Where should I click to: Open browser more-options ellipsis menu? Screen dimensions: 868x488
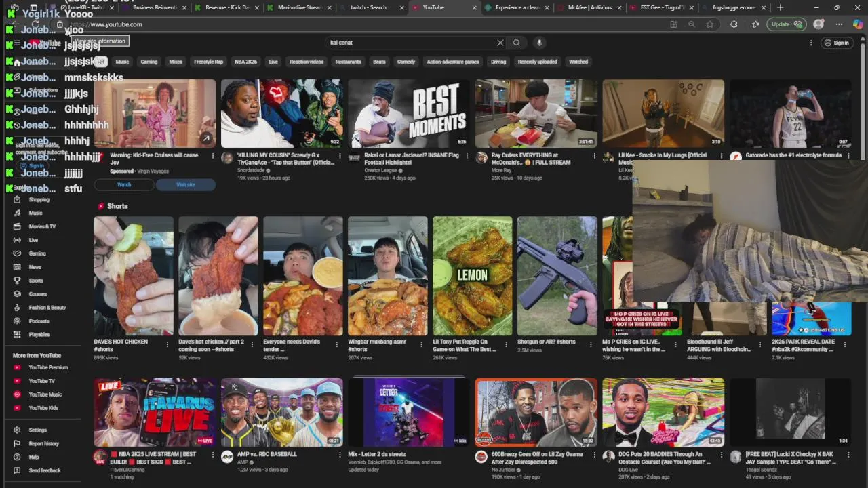(x=839, y=24)
